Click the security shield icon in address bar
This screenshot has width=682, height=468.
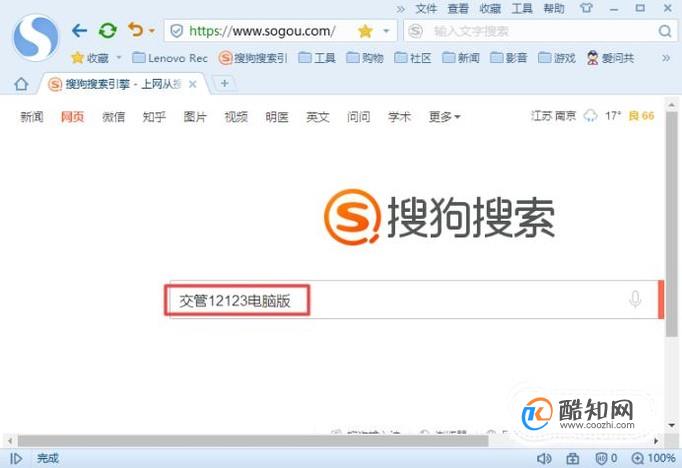pyautogui.click(x=177, y=31)
